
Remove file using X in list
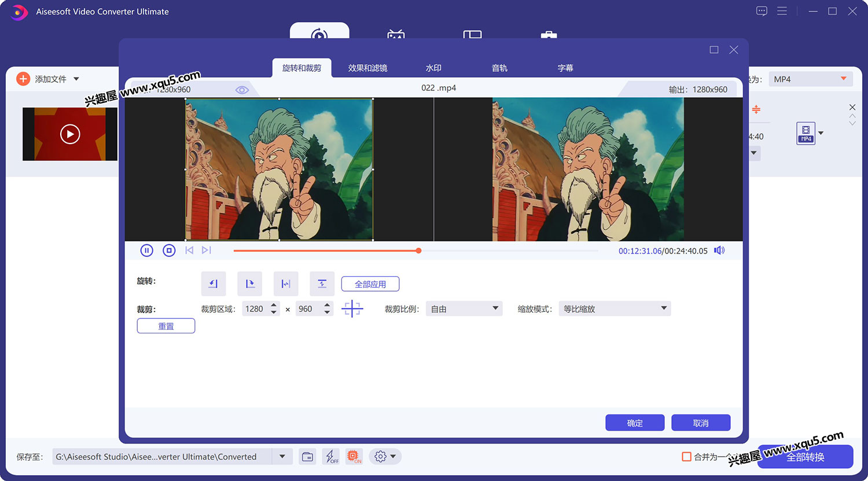pos(852,107)
